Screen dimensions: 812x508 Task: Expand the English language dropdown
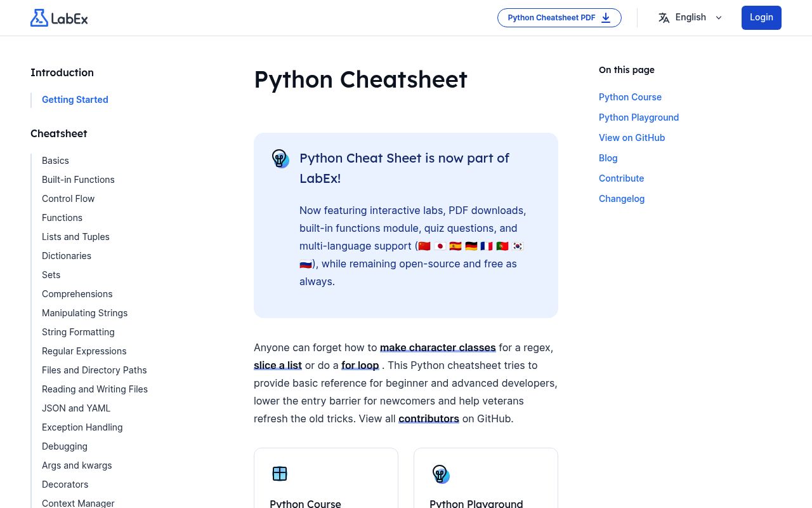[x=691, y=17]
